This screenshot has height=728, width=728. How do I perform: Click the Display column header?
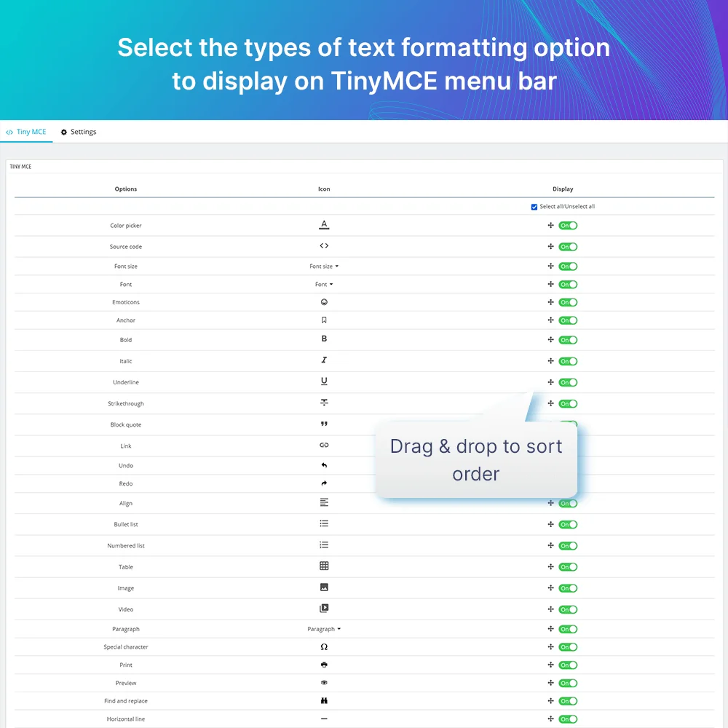[563, 189]
